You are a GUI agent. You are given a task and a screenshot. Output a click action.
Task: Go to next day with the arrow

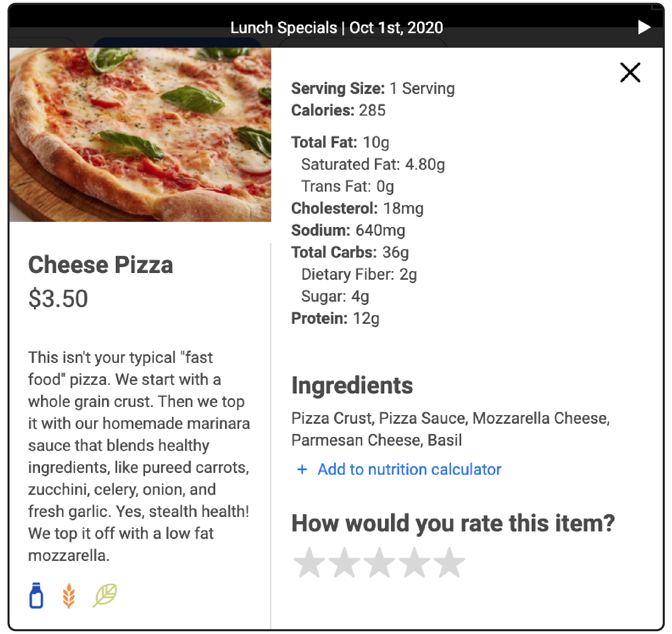click(x=644, y=27)
